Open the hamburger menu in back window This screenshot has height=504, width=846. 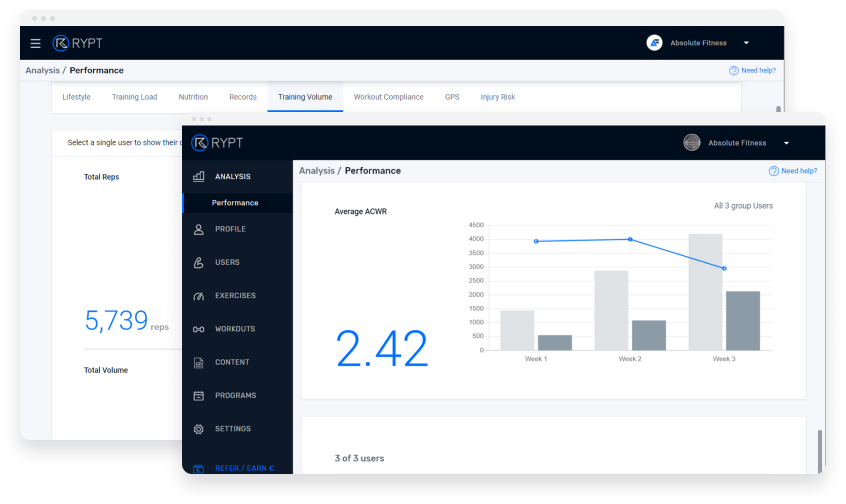(x=36, y=43)
